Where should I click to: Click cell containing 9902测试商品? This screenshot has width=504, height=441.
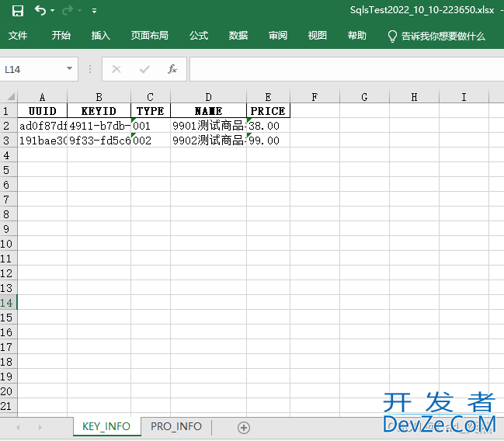pos(208,141)
